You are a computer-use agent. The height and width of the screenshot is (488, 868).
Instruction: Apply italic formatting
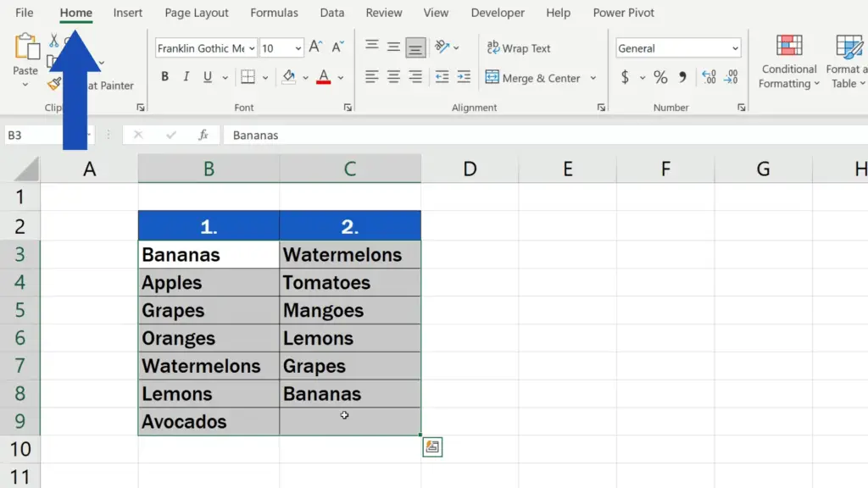click(x=185, y=76)
